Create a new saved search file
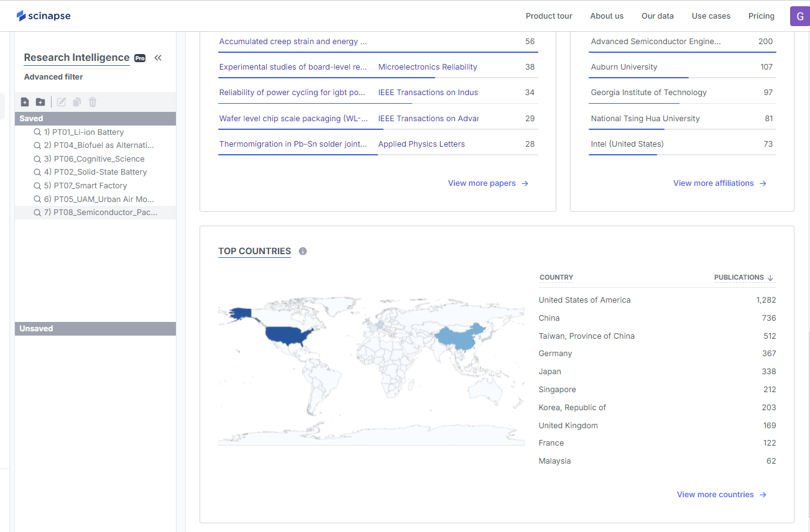This screenshot has height=532, width=810. click(x=25, y=102)
